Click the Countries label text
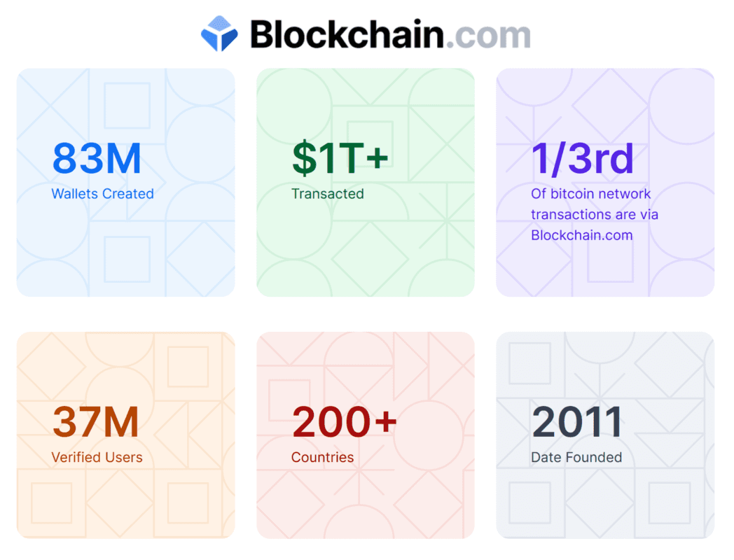734x560 pixels. tap(322, 457)
